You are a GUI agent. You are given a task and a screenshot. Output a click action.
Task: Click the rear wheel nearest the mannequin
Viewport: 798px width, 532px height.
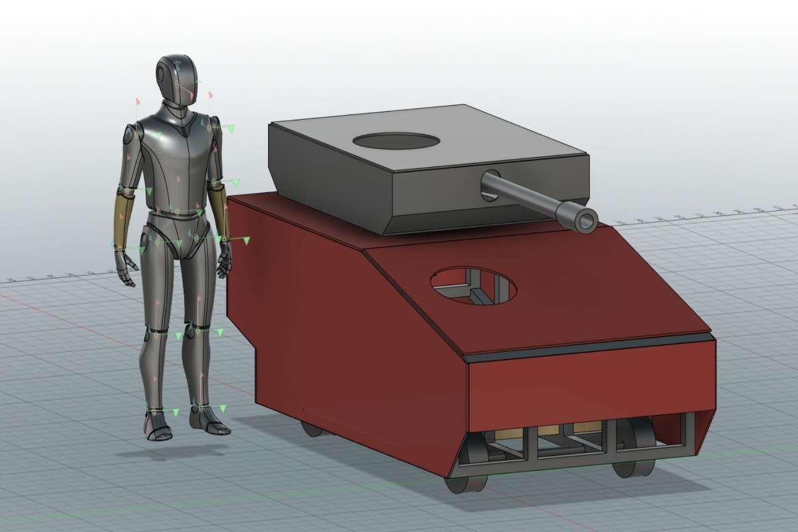tap(314, 429)
